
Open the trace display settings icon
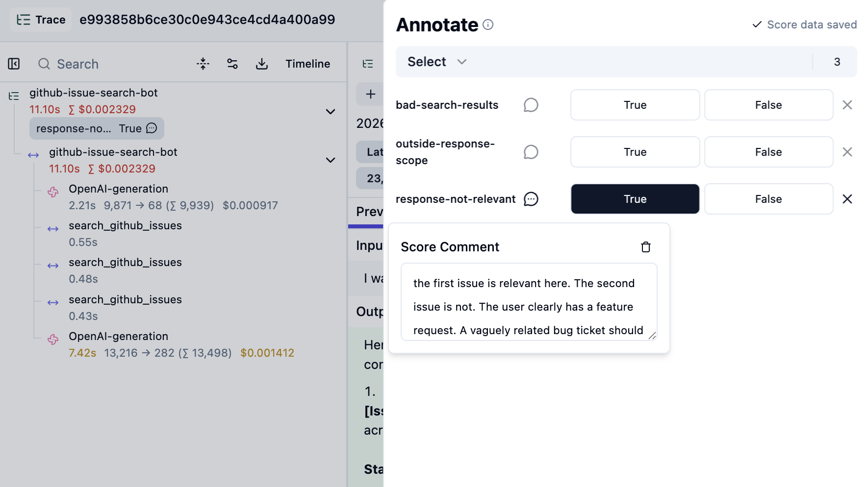232,64
